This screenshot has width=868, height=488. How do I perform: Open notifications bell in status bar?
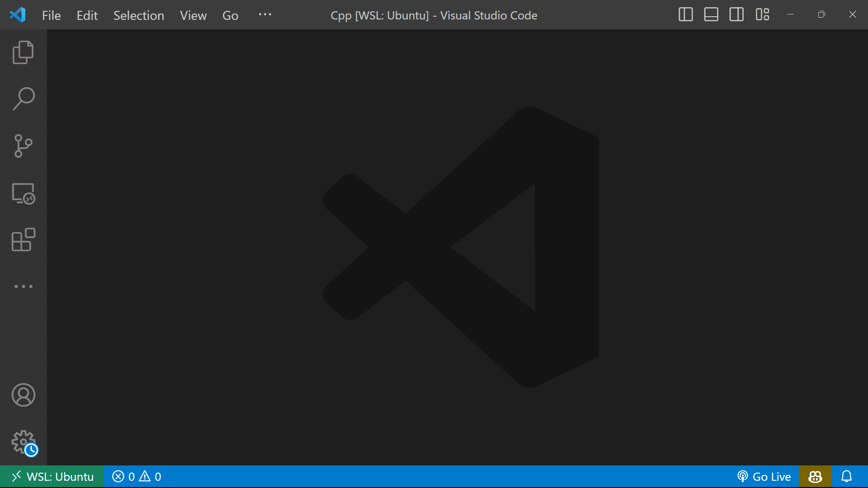coord(846,477)
